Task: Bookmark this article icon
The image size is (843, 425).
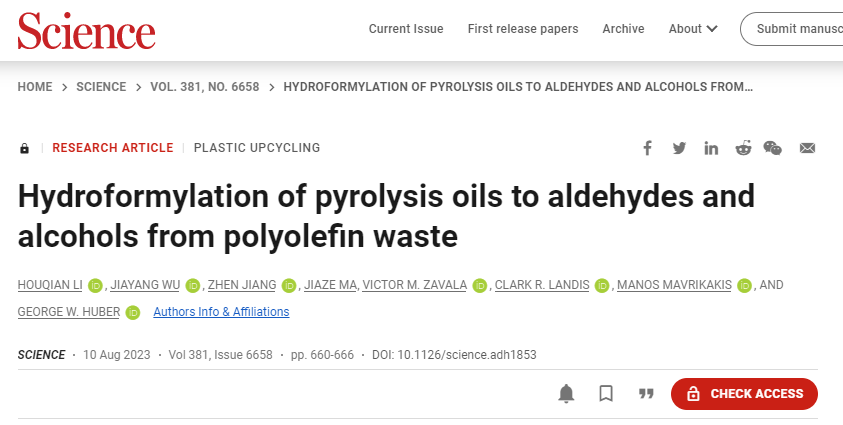Action: coord(606,394)
